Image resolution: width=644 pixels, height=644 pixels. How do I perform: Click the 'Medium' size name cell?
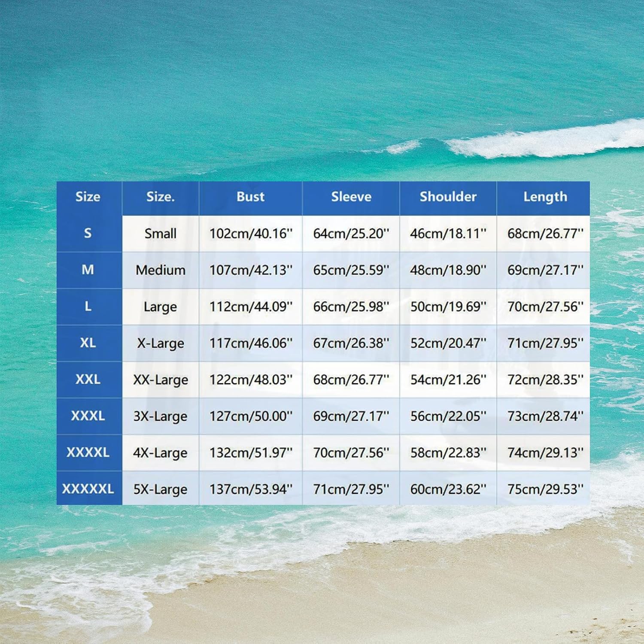[161, 270]
